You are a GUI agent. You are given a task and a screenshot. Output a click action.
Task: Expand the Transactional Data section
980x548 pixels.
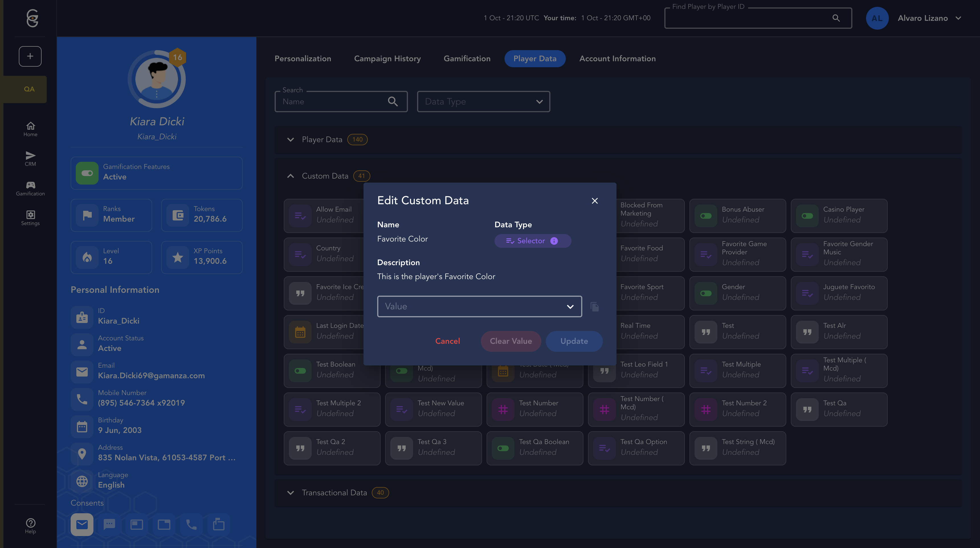pyautogui.click(x=291, y=493)
